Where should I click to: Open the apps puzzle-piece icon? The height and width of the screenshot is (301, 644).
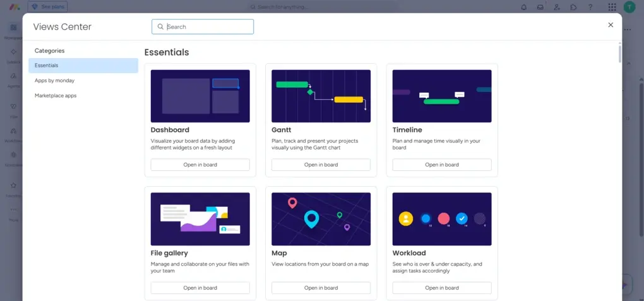pos(573,7)
